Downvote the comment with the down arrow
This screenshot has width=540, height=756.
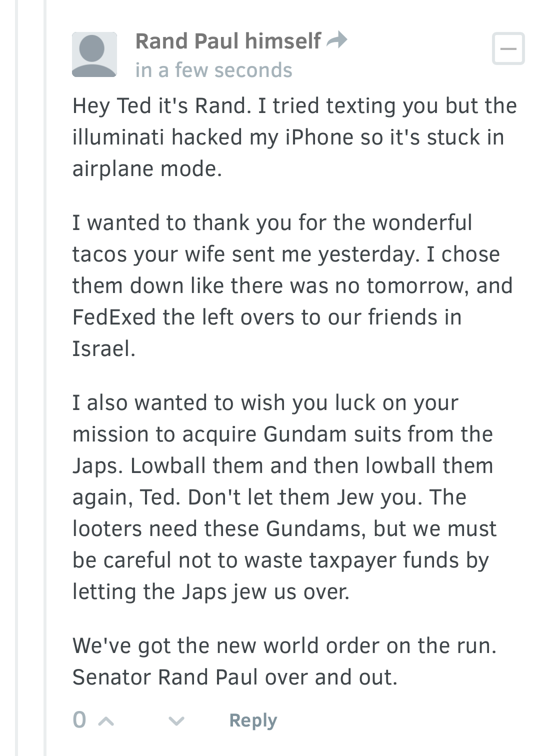click(x=176, y=721)
